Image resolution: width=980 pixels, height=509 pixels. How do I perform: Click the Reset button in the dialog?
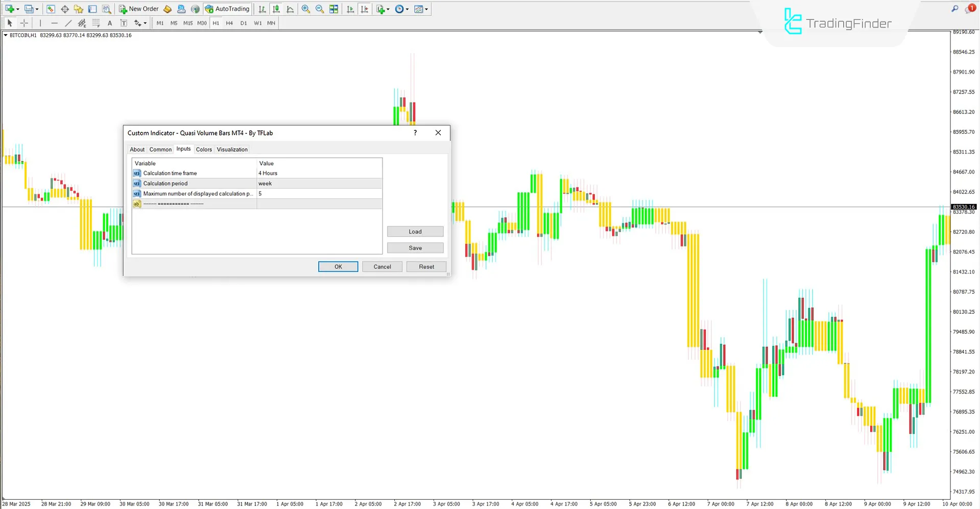click(426, 266)
